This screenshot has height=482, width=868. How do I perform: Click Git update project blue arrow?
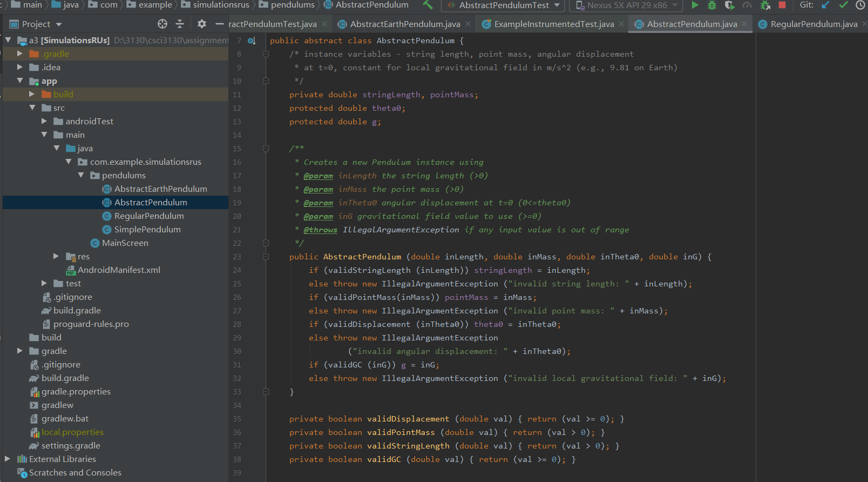[x=825, y=5]
